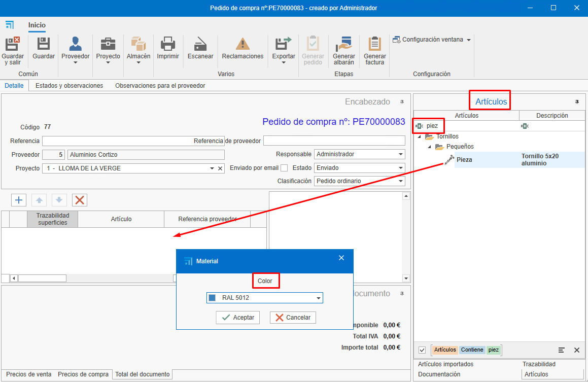The height and width of the screenshot is (382, 588).
Task: Click the Referencia proveedor column header
Action: click(x=207, y=219)
